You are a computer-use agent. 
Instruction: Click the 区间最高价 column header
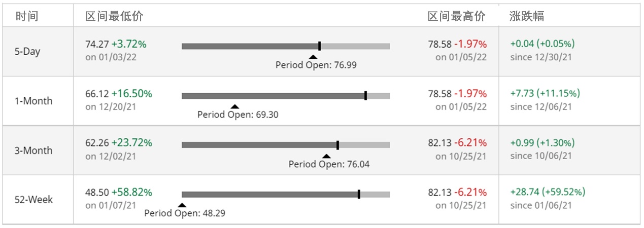[457, 16]
